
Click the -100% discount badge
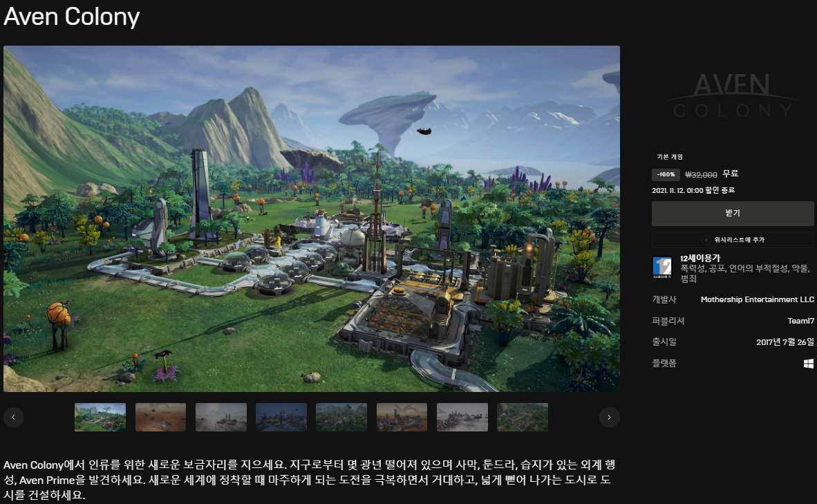[666, 175]
